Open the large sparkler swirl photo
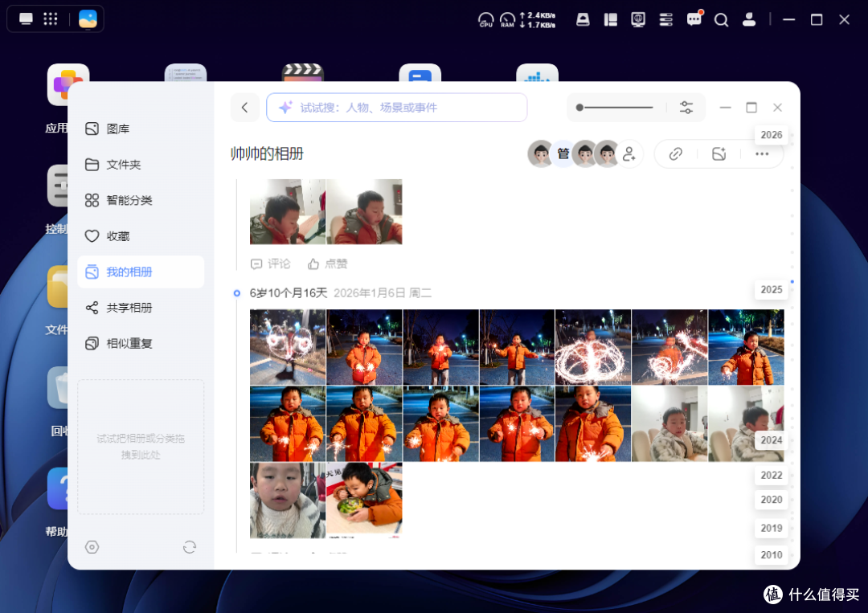Viewport: 868px width, 613px height. pyautogui.click(x=593, y=347)
